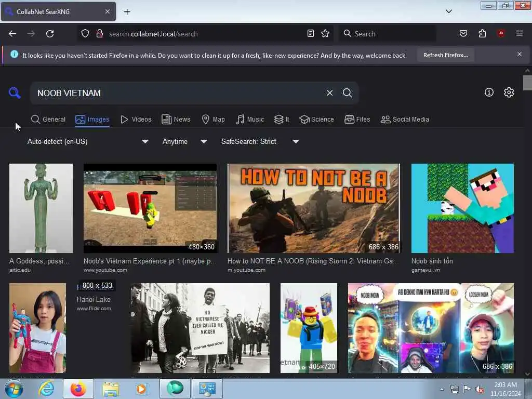Open the Noob India gamers thumbnail
Viewport: 532px width, 399px height.
pos(431,328)
